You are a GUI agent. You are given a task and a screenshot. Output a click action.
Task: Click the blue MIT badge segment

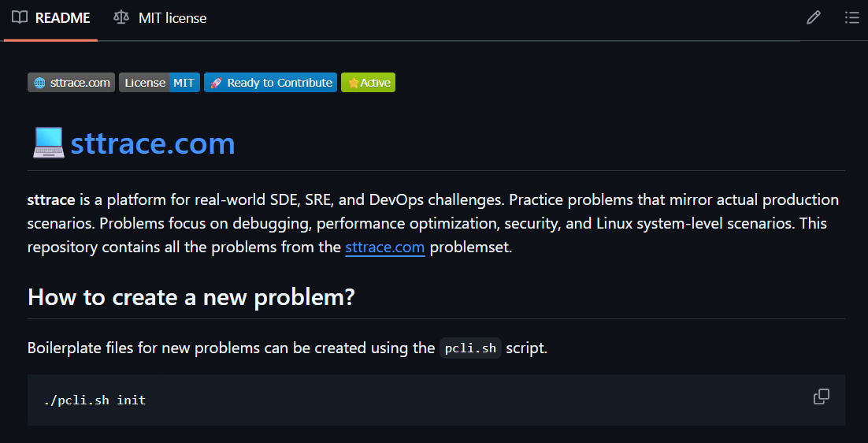184,83
